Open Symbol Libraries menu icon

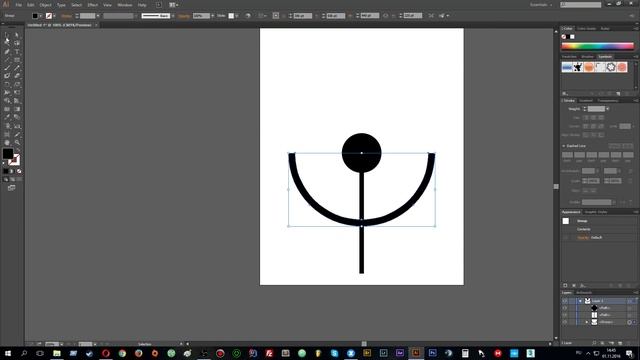(565, 93)
